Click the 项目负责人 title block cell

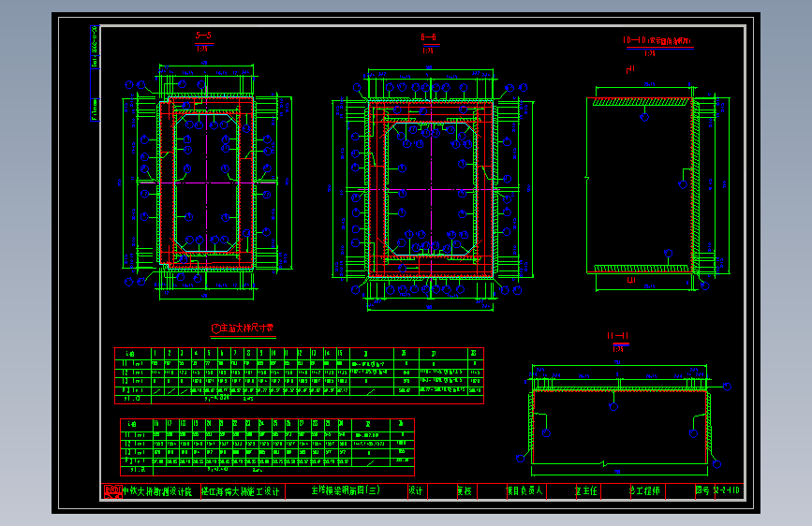(524, 490)
